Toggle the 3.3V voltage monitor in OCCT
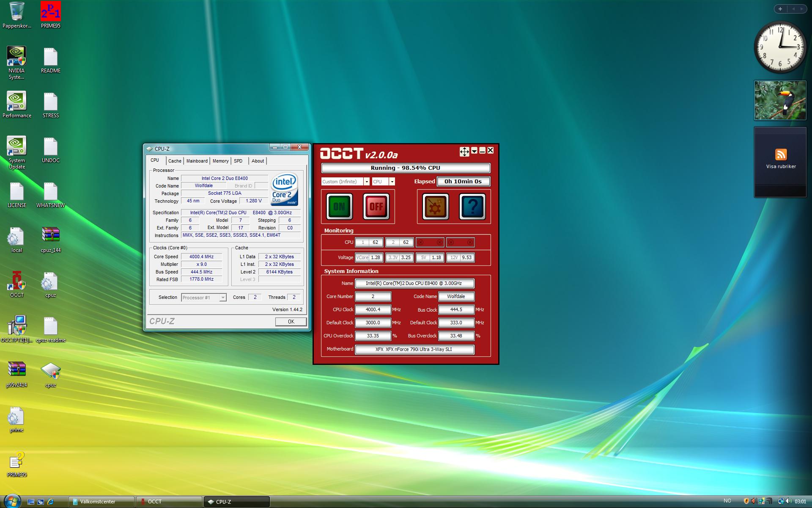Image resolution: width=812 pixels, height=508 pixels. coord(399,257)
